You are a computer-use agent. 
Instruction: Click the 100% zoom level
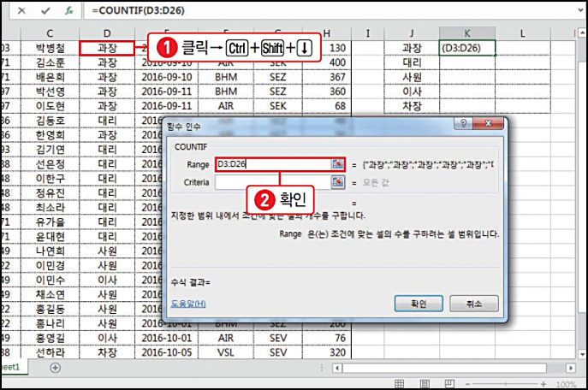566,384
